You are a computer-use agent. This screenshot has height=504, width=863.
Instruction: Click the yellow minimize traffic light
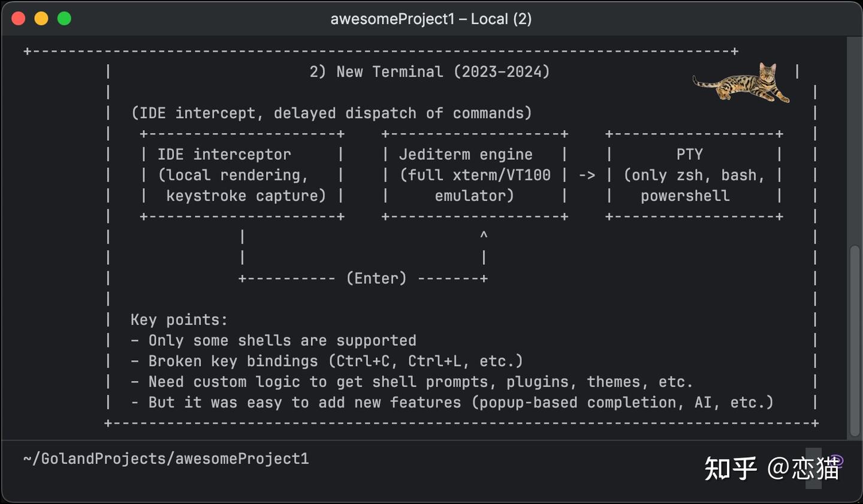click(x=41, y=18)
